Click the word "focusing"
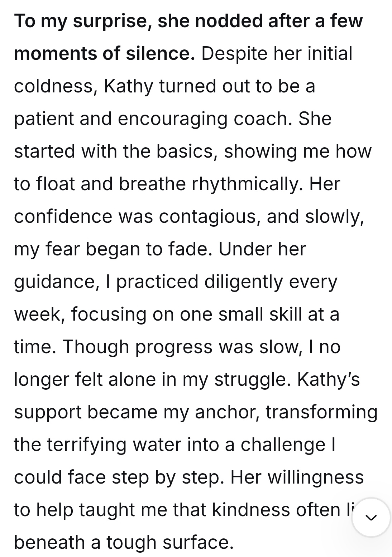Image resolution: width=392 pixels, height=557 pixels. 109,314
